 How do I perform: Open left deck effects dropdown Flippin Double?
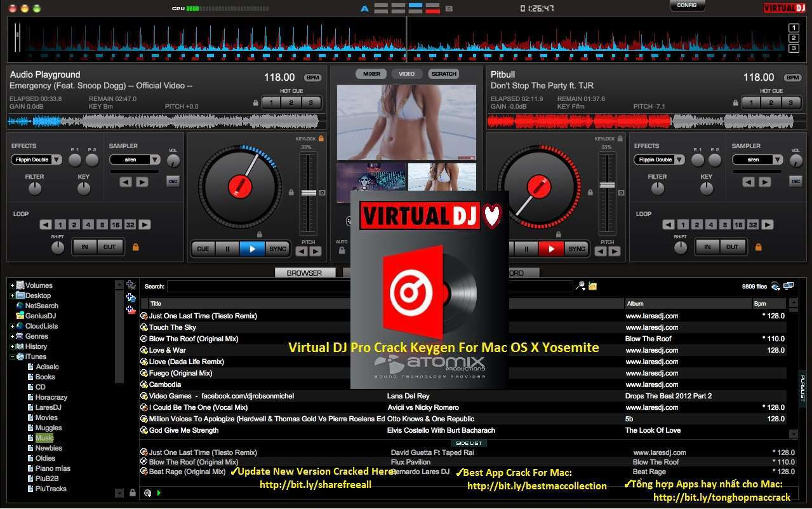point(36,159)
